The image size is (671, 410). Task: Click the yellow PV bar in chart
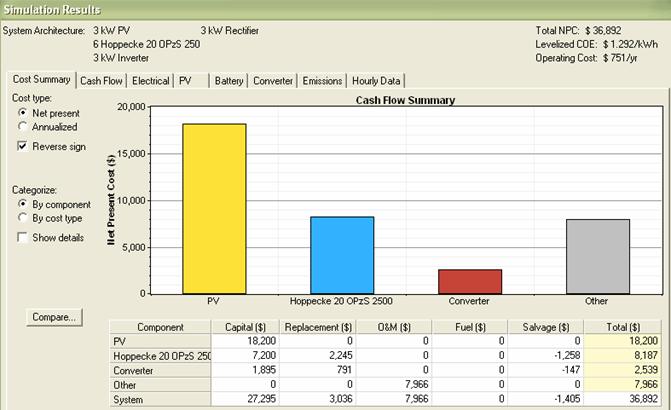click(x=214, y=209)
